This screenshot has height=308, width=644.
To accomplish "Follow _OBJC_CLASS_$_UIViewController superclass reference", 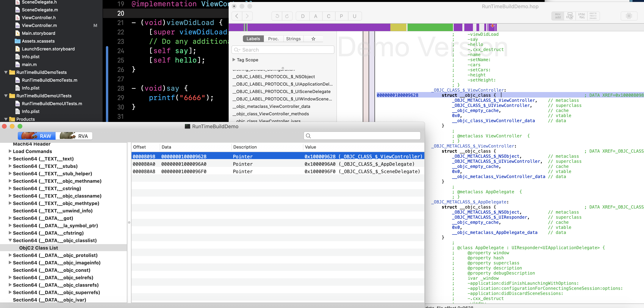I will (x=491, y=105).
